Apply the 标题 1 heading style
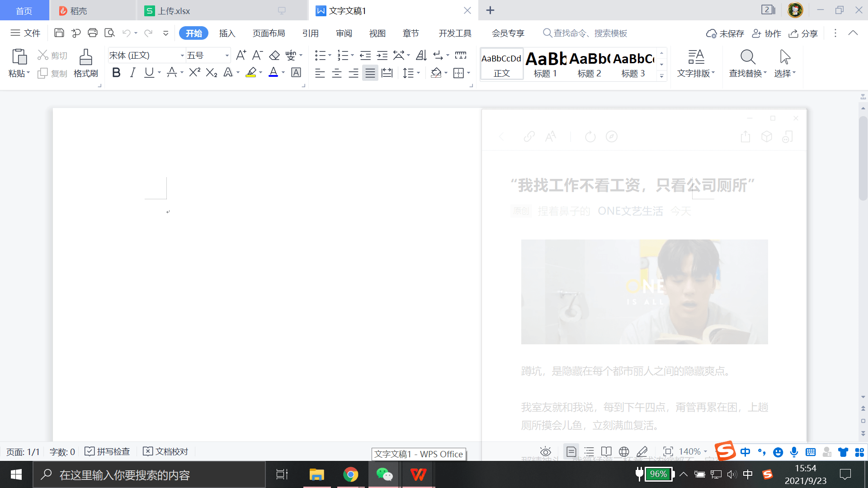 coord(545,64)
